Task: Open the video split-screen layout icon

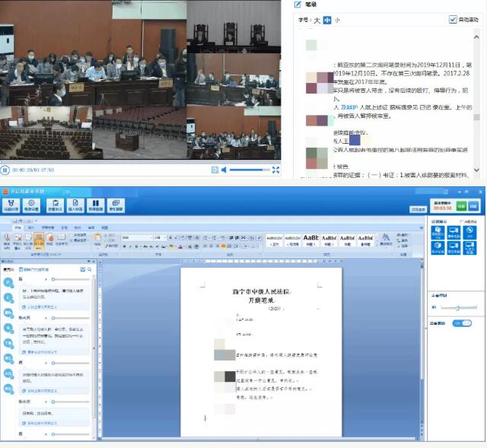Action: point(215,170)
